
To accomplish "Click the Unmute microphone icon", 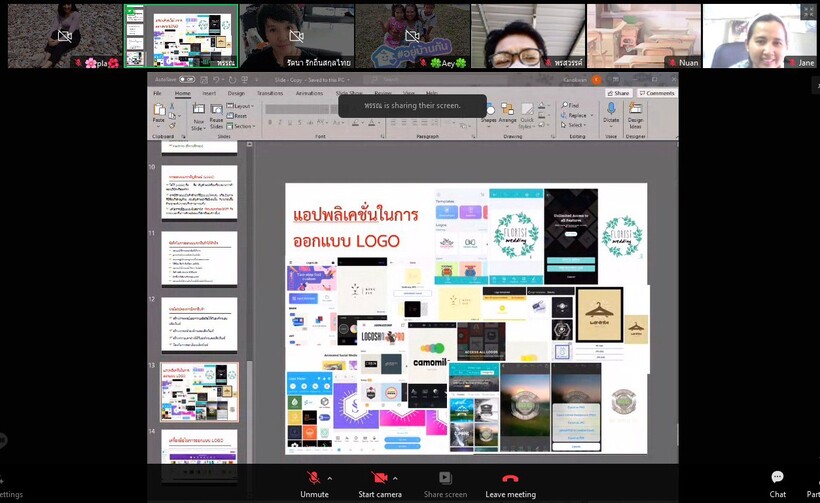I will click(x=313, y=477).
